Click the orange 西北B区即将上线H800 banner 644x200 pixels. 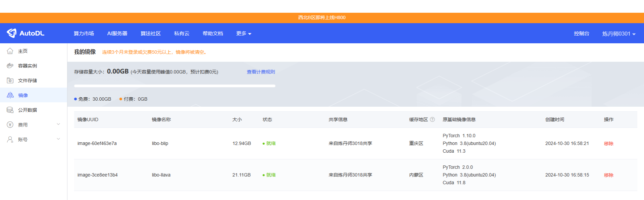(x=322, y=17)
